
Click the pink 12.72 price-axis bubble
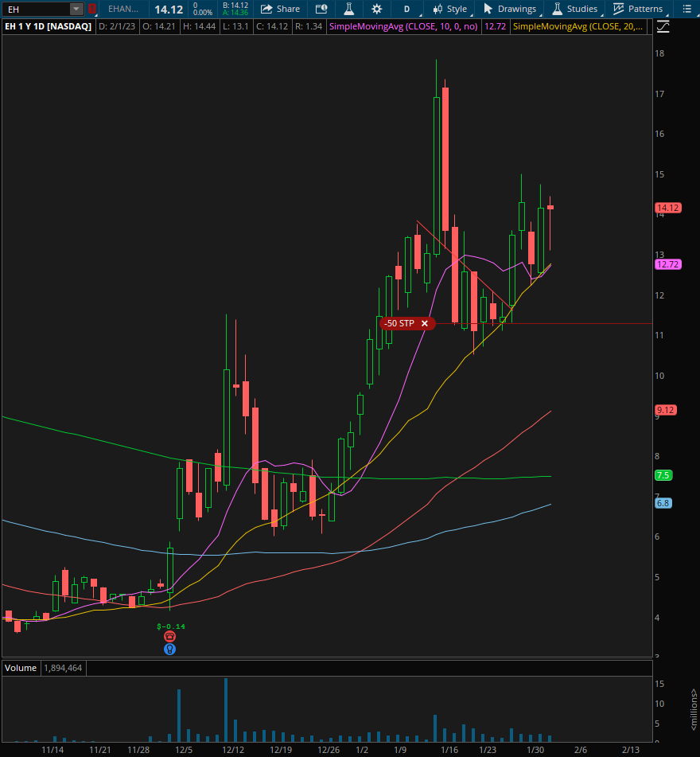(668, 264)
